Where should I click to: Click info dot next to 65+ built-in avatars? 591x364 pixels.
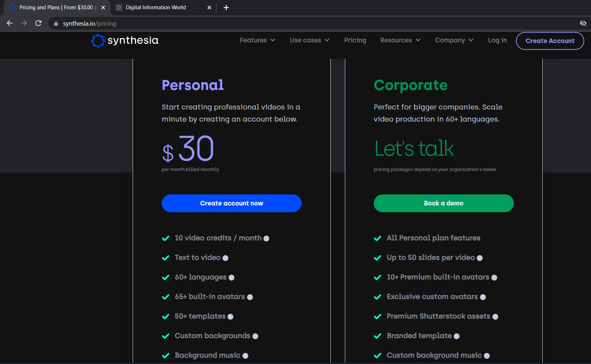[x=250, y=297]
